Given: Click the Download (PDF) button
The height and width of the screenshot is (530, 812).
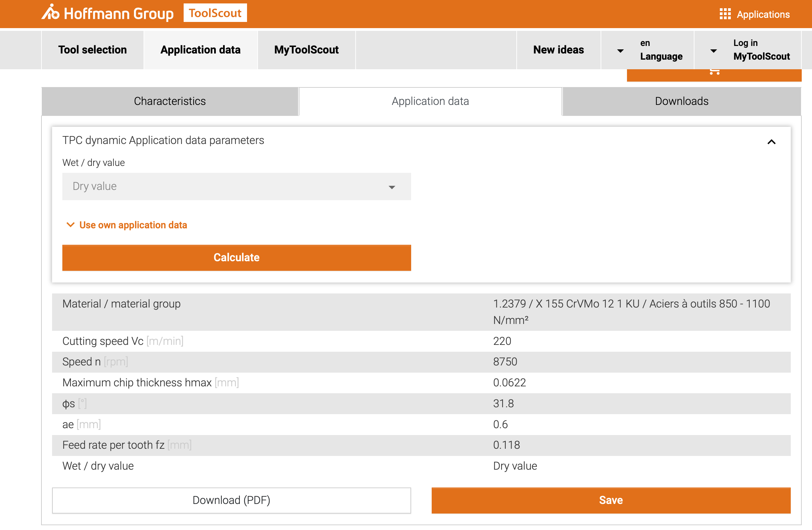Looking at the screenshot, I should click(x=231, y=500).
